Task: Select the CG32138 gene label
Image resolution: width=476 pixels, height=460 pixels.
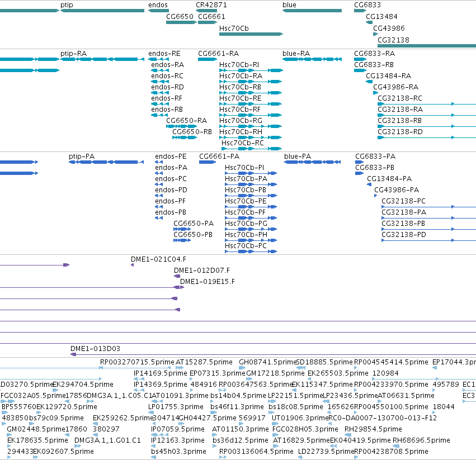Action: click(393, 40)
